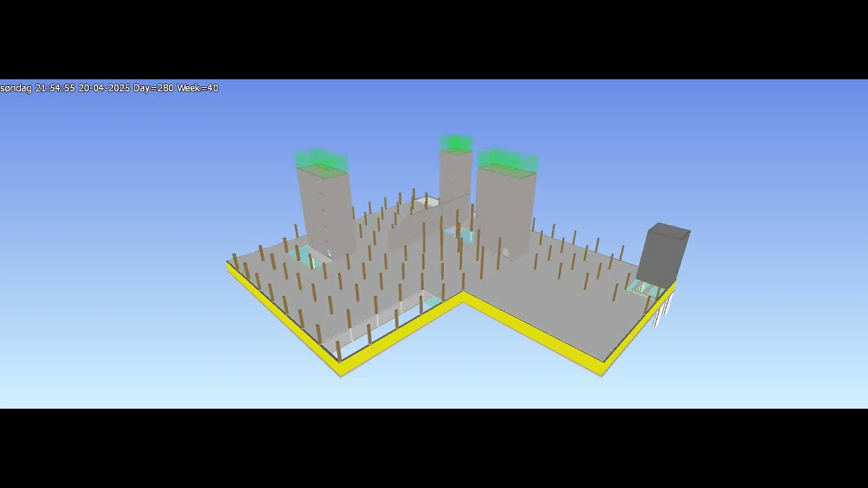Click the white stair lines below the dark block
868x488 pixels.
click(x=663, y=310)
